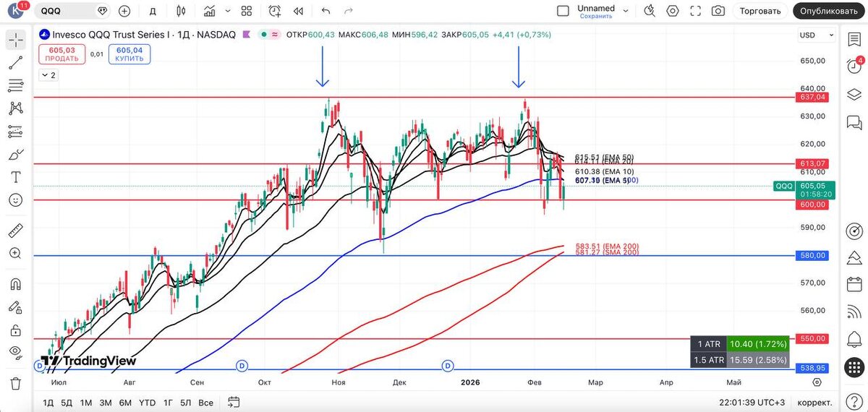Screen dimensions: 868x412
Task: Select the 1Д time range tab
Action: coord(48,403)
